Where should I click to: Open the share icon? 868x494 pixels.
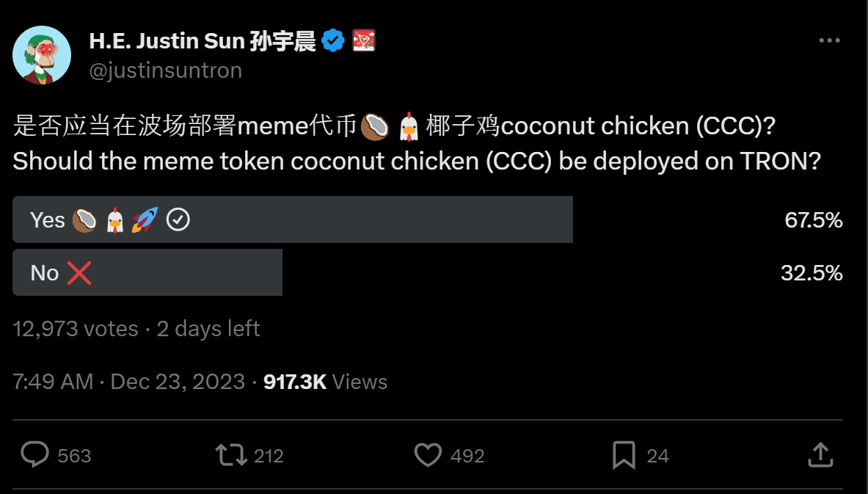click(820, 455)
